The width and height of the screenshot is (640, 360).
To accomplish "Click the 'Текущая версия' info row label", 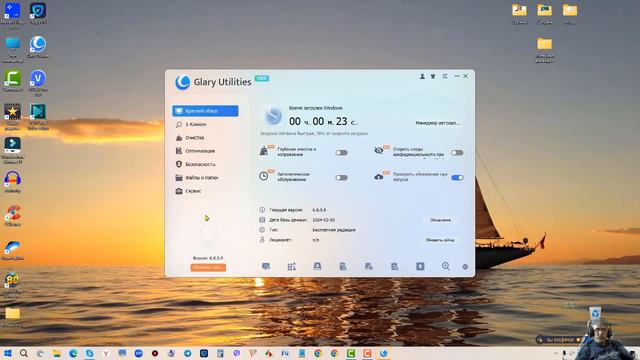I will (286, 210).
